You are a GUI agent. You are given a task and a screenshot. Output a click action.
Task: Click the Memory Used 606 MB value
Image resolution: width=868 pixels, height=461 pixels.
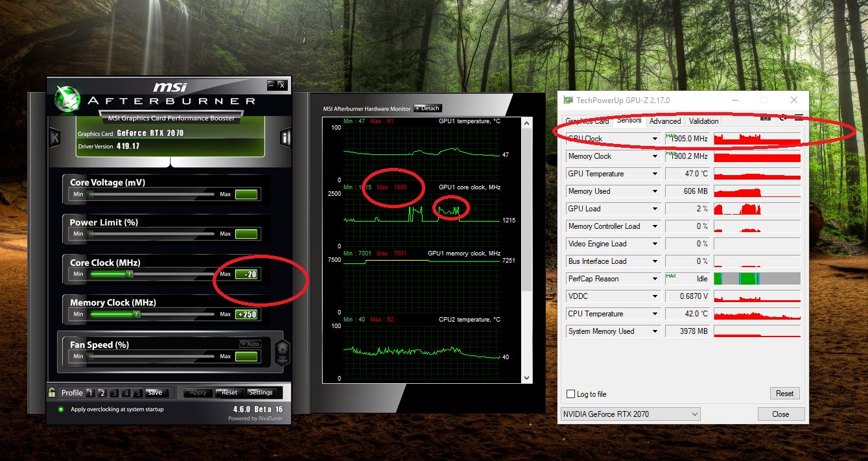(688, 191)
